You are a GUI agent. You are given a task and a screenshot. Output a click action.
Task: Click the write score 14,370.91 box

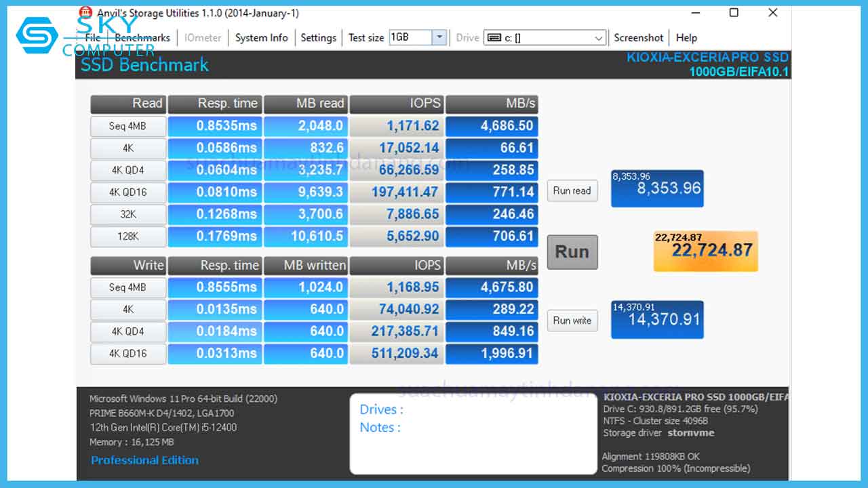pyautogui.click(x=657, y=320)
